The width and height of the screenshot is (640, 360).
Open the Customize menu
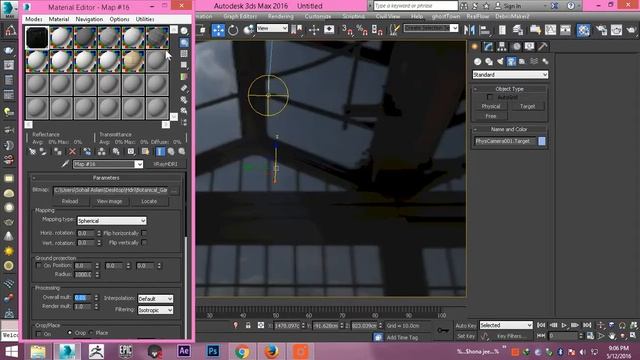318,16
